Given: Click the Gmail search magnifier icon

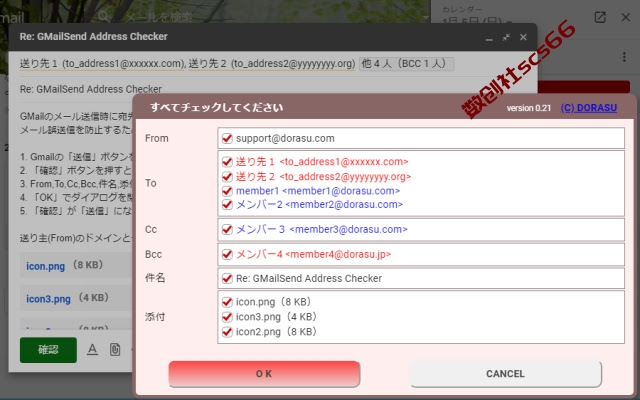Looking at the screenshot, I should click(104, 17).
